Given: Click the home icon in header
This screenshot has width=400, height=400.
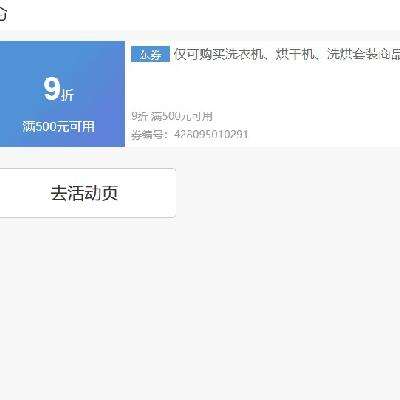Looking at the screenshot, I should coord(3,14).
